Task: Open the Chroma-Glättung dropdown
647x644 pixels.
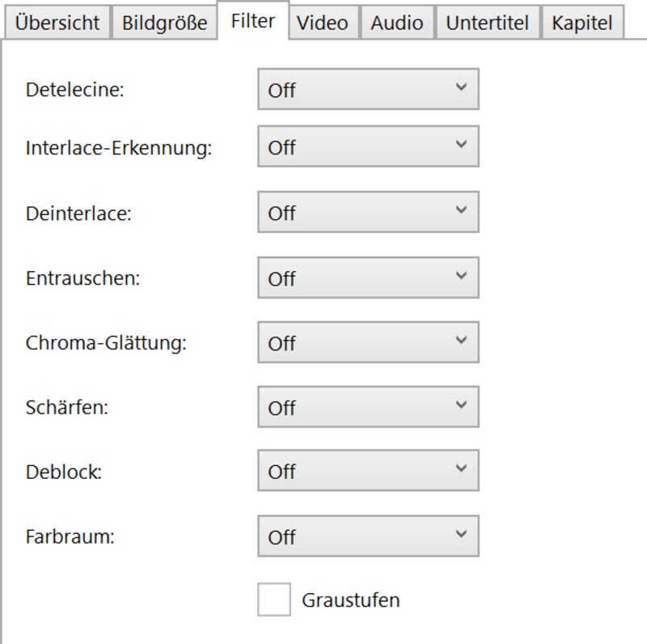Action: tap(366, 342)
